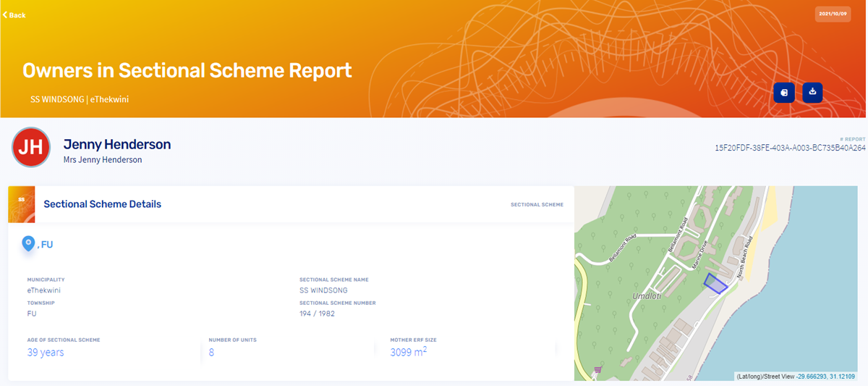Click the blue location pin icon
868x386 pixels.
tap(29, 244)
